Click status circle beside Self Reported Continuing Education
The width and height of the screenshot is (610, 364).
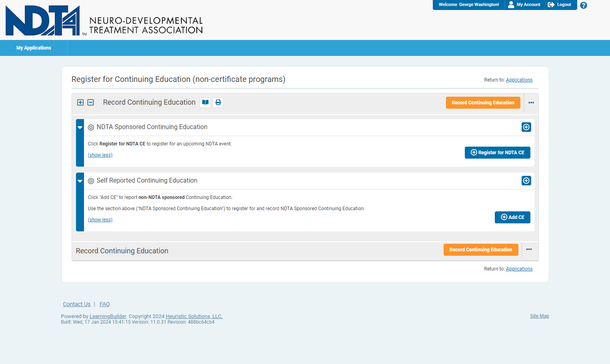click(91, 181)
